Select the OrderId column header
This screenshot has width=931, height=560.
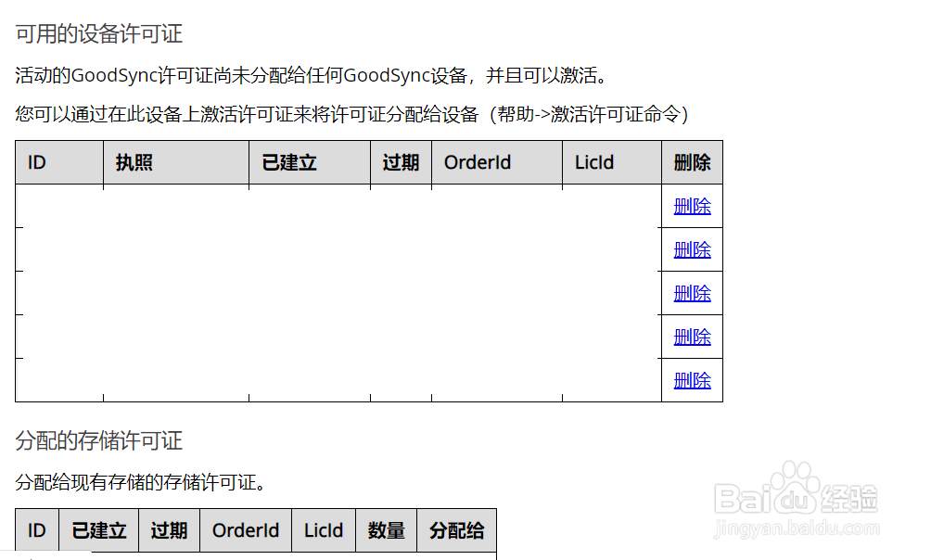point(477,162)
